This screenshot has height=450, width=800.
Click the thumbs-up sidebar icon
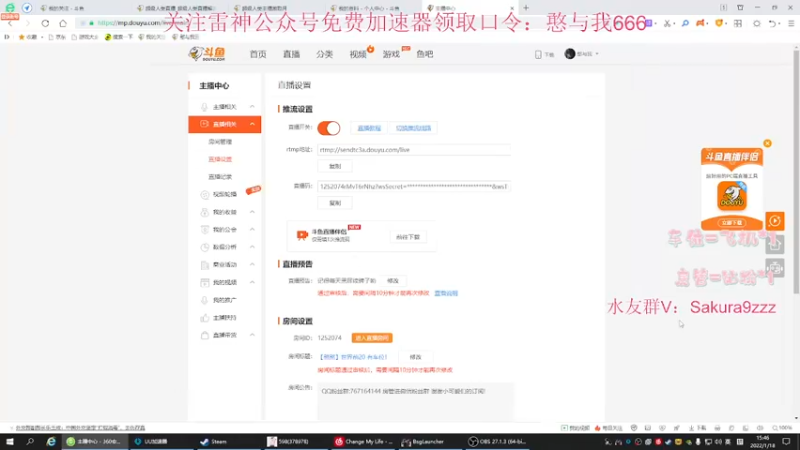pos(205,317)
